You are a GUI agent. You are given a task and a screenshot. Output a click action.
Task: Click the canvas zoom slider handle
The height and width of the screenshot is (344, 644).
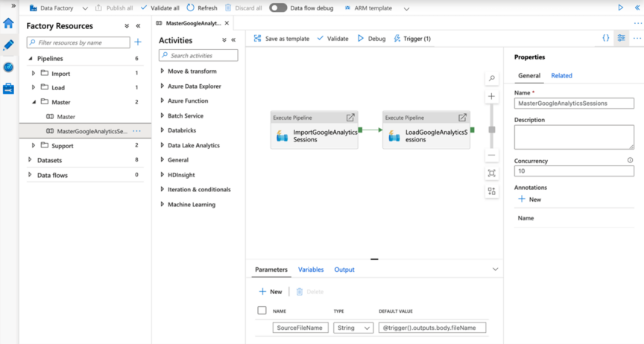click(x=491, y=130)
